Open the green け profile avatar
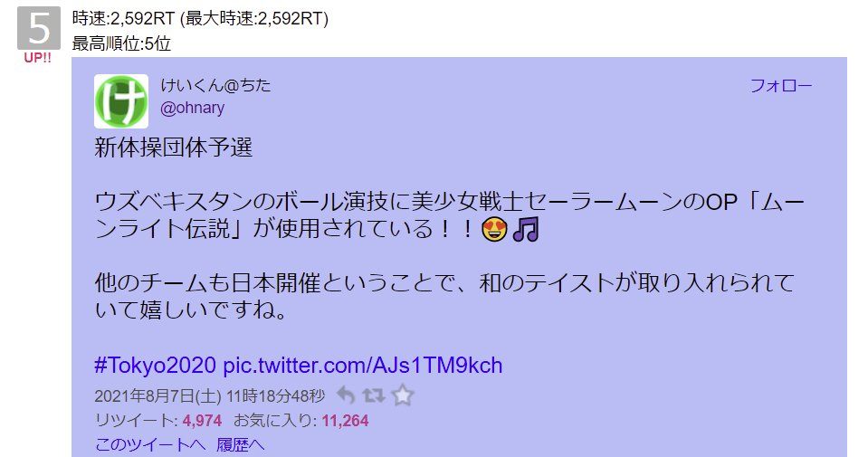Viewport: 868px width, 457px height. (x=121, y=101)
